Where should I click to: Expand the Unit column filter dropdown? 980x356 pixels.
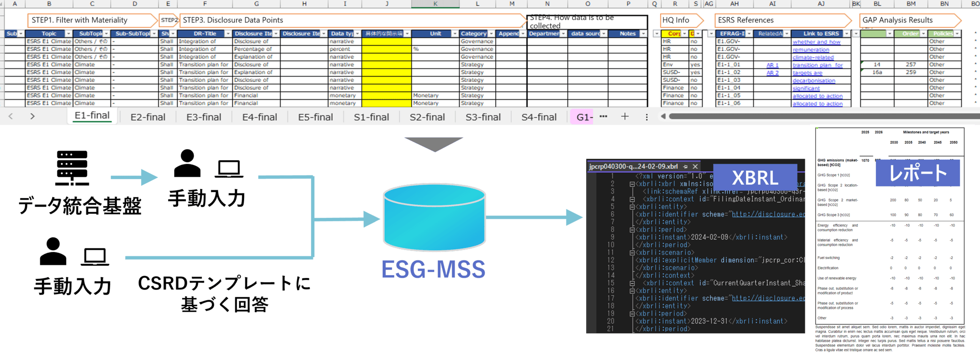point(454,34)
